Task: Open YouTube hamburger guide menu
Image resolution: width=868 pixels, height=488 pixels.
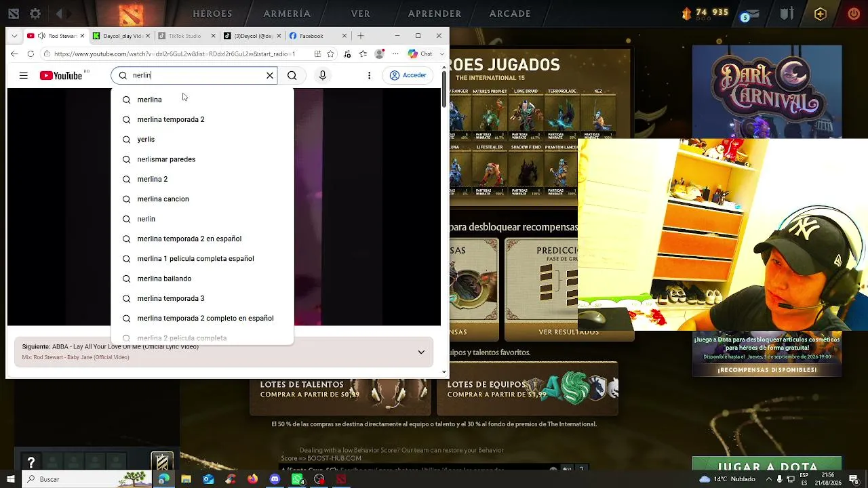Action: tap(24, 75)
